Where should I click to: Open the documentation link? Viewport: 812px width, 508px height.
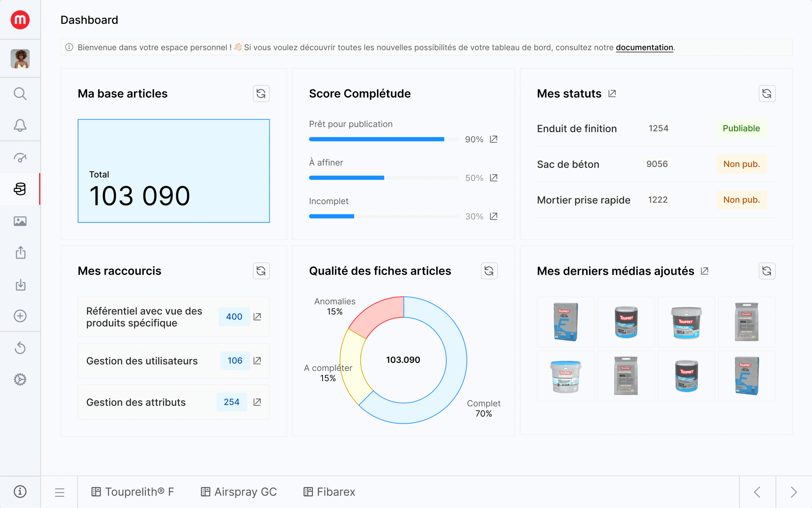(644, 47)
